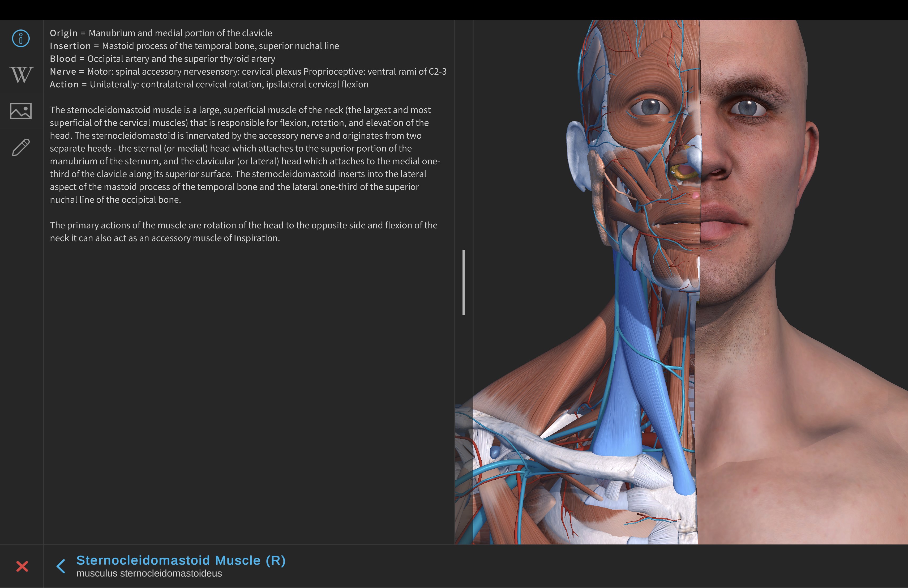Open the info description tab icon

tap(21, 38)
